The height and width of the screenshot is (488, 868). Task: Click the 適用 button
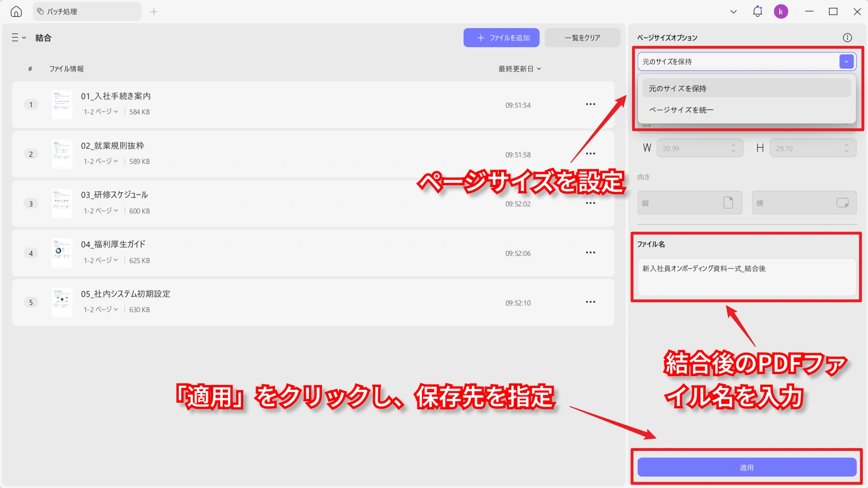[747, 468]
